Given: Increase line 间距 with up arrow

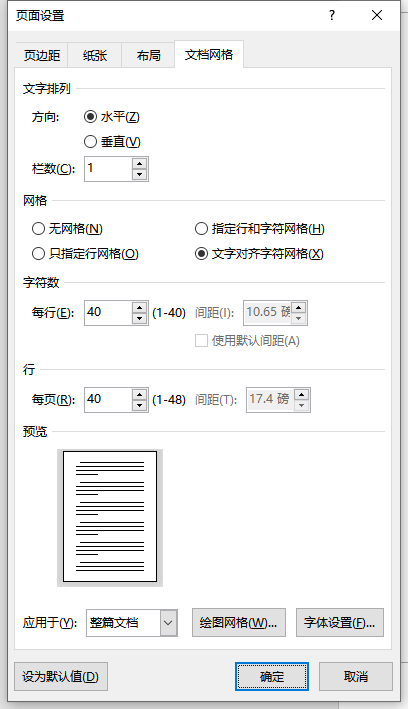Looking at the screenshot, I should pos(302,394).
